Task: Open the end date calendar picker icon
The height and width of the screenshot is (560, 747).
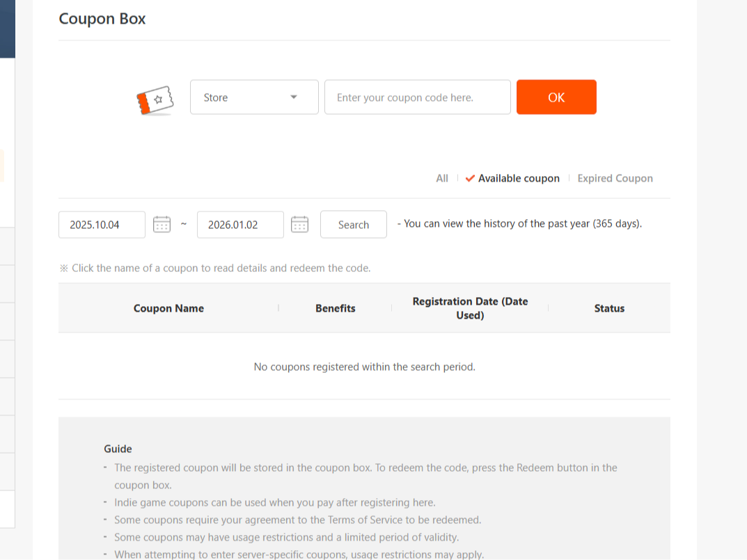Action: point(299,224)
